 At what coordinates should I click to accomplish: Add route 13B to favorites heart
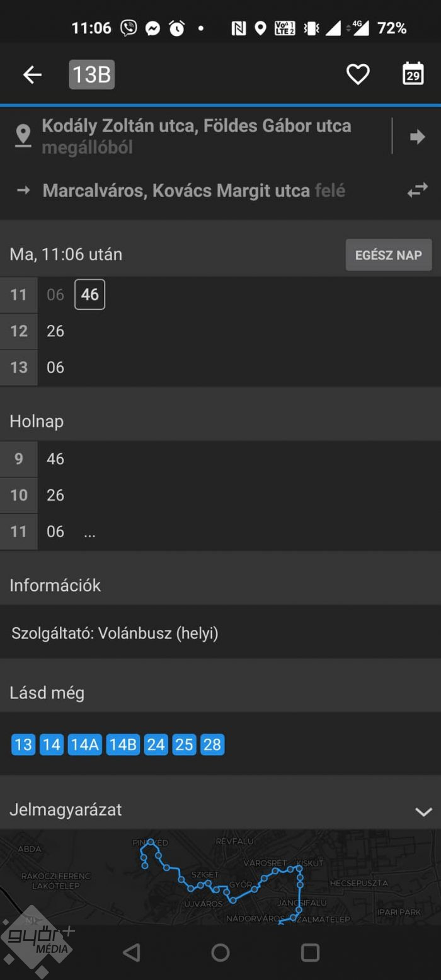358,75
